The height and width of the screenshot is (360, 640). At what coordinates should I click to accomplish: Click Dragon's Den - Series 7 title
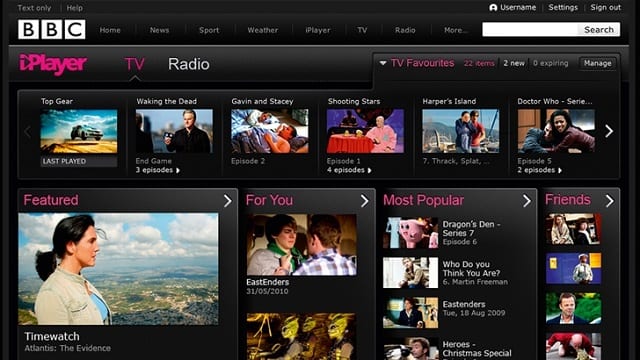point(471,229)
